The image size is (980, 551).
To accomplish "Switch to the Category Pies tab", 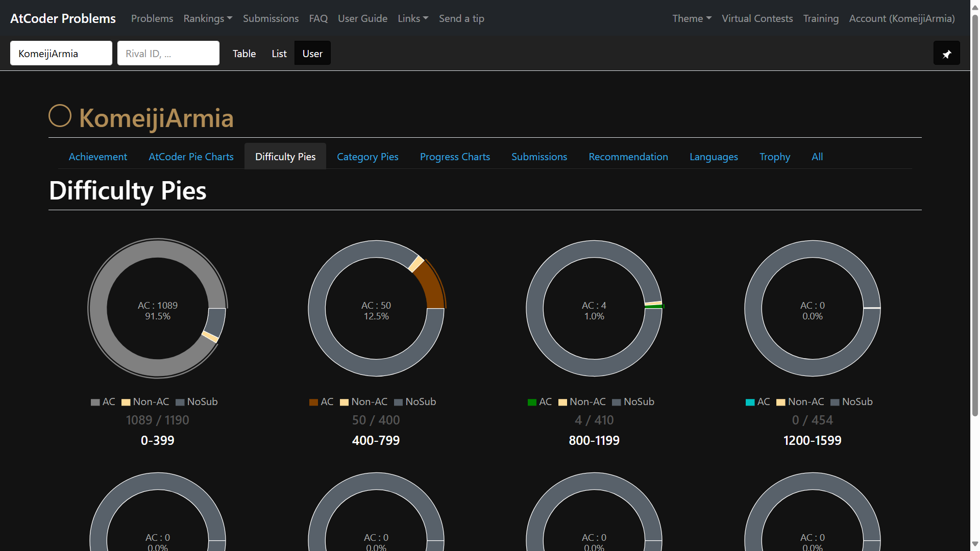I will [367, 157].
